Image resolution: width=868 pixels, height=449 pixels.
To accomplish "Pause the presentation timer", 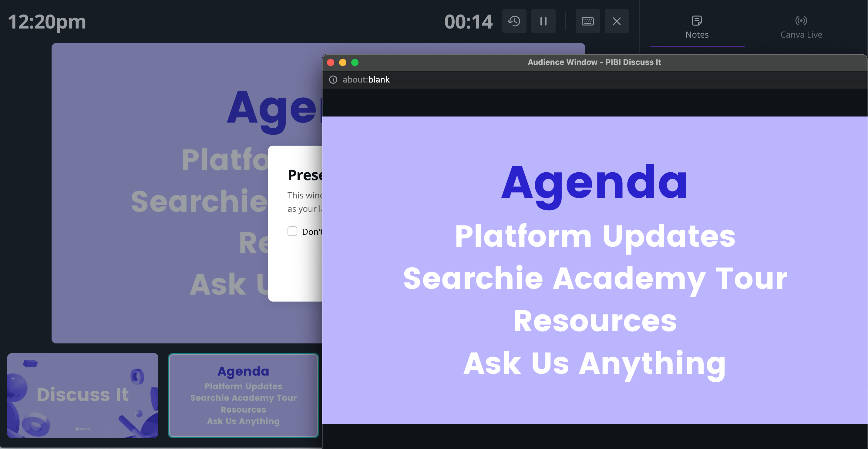I will pos(543,21).
